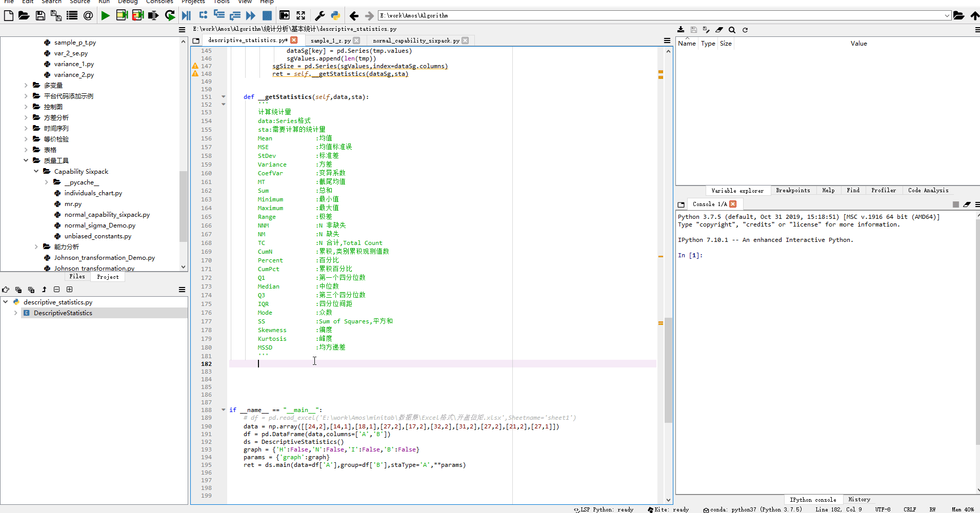Open the working directory dropdown
Viewport: 980px width, 513px height.
[x=947, y=15]
